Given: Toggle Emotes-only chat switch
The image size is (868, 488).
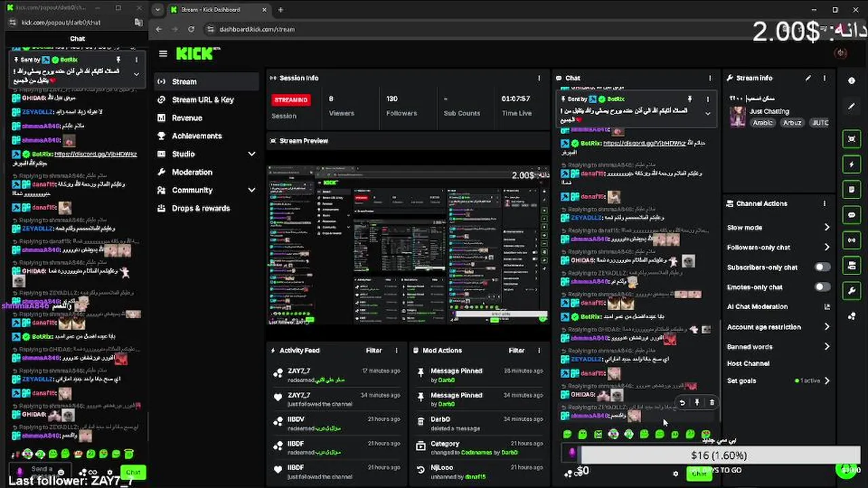Looking at the screenshot, I should [822, 287].
